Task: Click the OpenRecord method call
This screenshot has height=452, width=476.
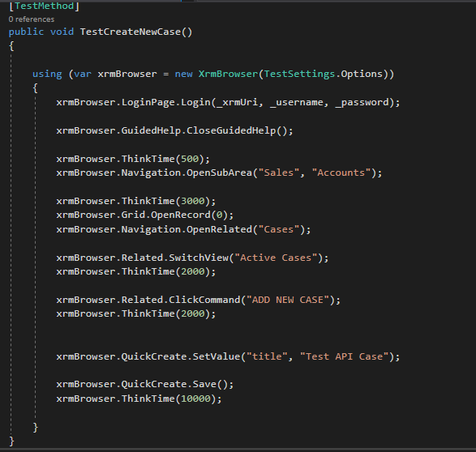Action: click(x=181, y=215)
